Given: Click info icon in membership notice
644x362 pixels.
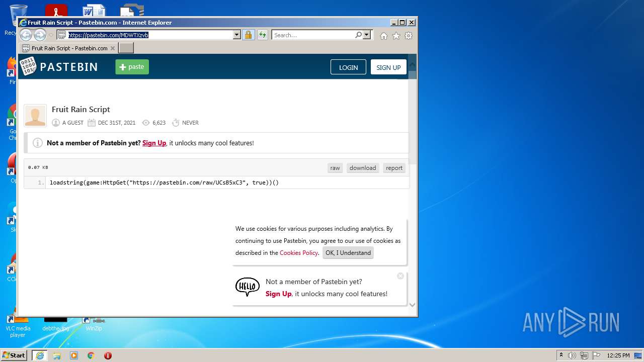Looking at the screenshot, I should click(x=38, y=143).
